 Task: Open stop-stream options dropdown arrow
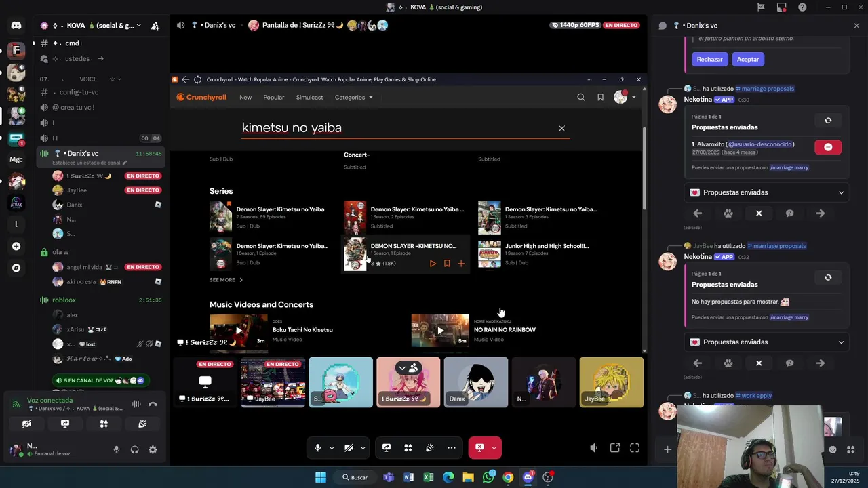click(494, 448)
